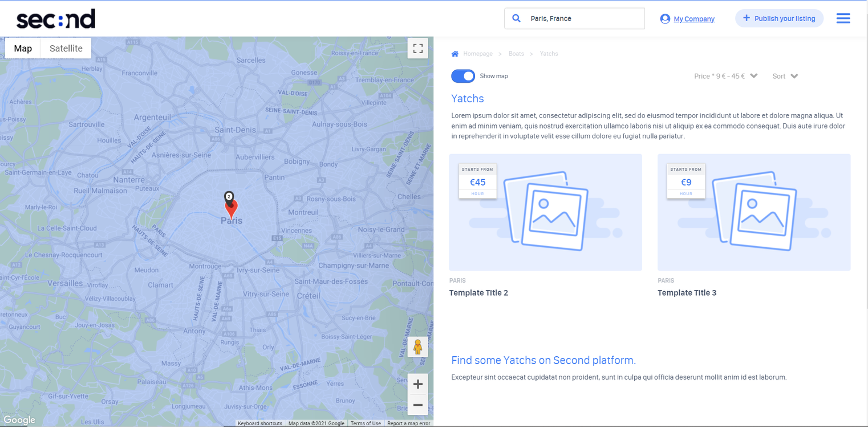Zoom in on the map

[417, 384]
